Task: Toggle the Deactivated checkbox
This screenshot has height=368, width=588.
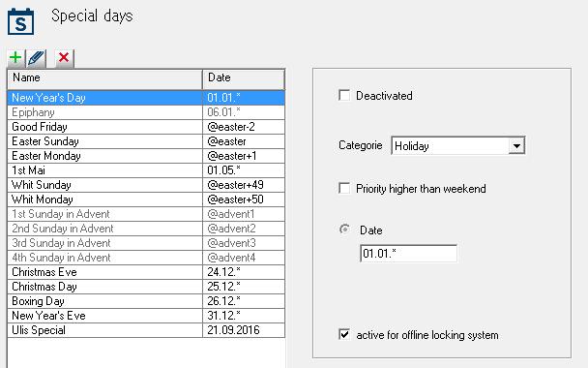Action: pyautogui.click(x=344, y=95)
